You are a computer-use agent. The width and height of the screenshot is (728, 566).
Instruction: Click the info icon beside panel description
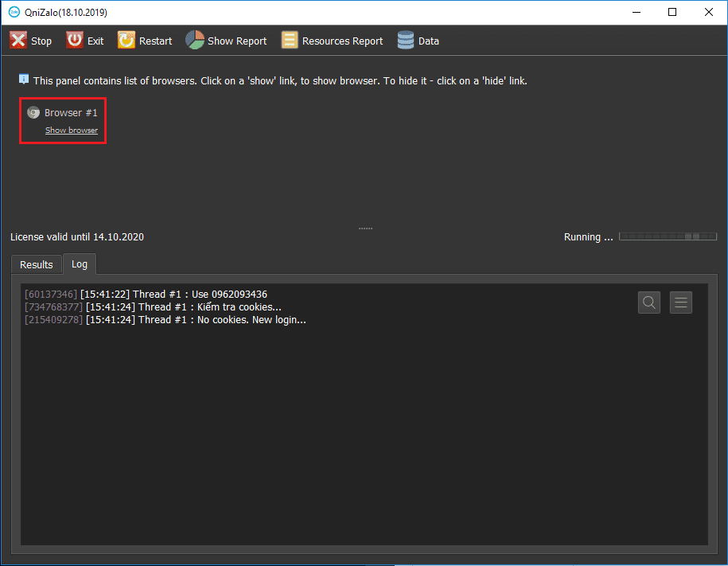coord(24,80)
